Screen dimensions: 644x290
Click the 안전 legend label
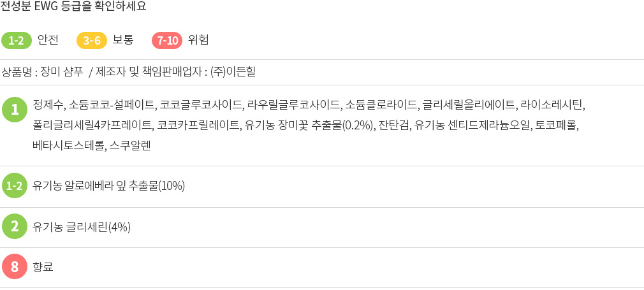click(48, 40)
